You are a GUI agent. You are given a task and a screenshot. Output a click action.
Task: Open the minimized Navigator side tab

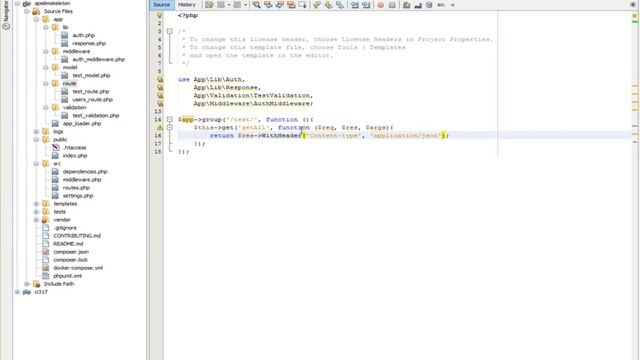point(6,15)
